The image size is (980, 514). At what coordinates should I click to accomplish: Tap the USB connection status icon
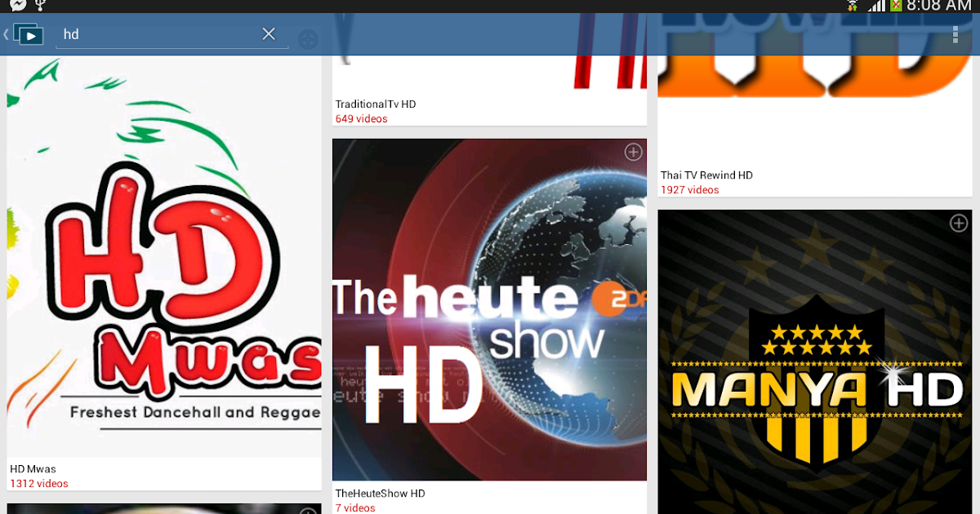41,5
